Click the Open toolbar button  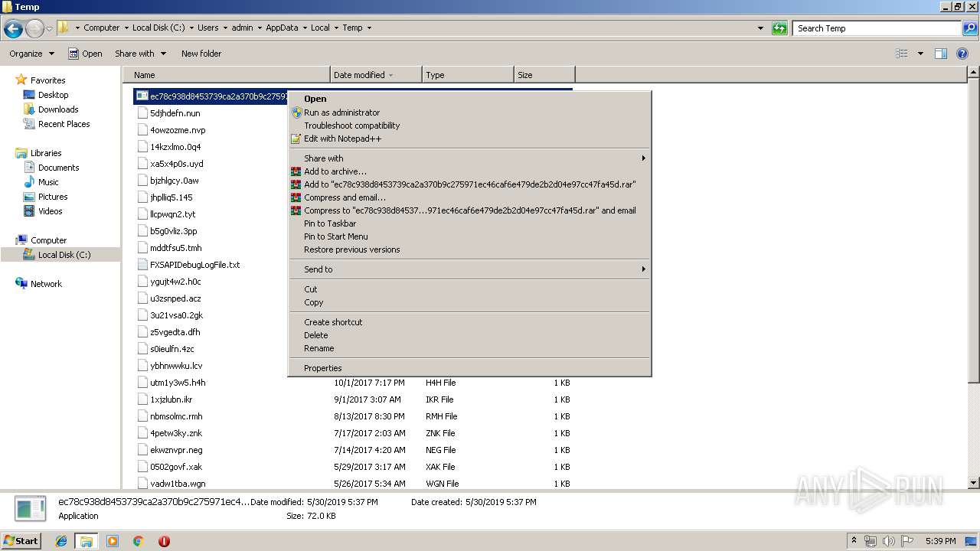point(85,54)
